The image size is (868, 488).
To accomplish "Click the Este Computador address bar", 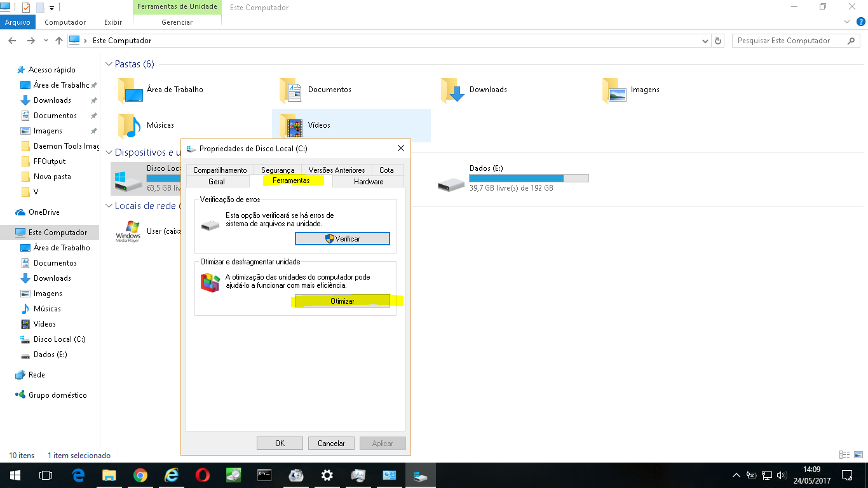I will point(388,41).
